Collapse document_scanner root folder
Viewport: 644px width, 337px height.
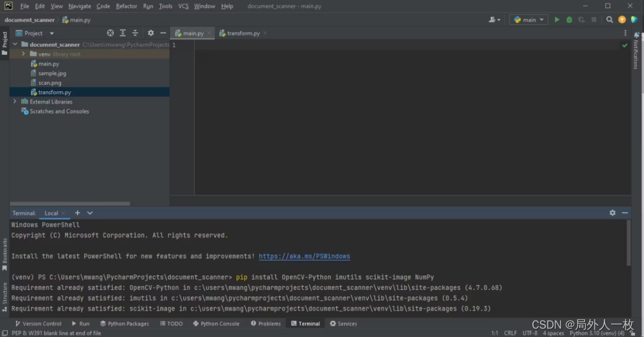pos(15,44)
